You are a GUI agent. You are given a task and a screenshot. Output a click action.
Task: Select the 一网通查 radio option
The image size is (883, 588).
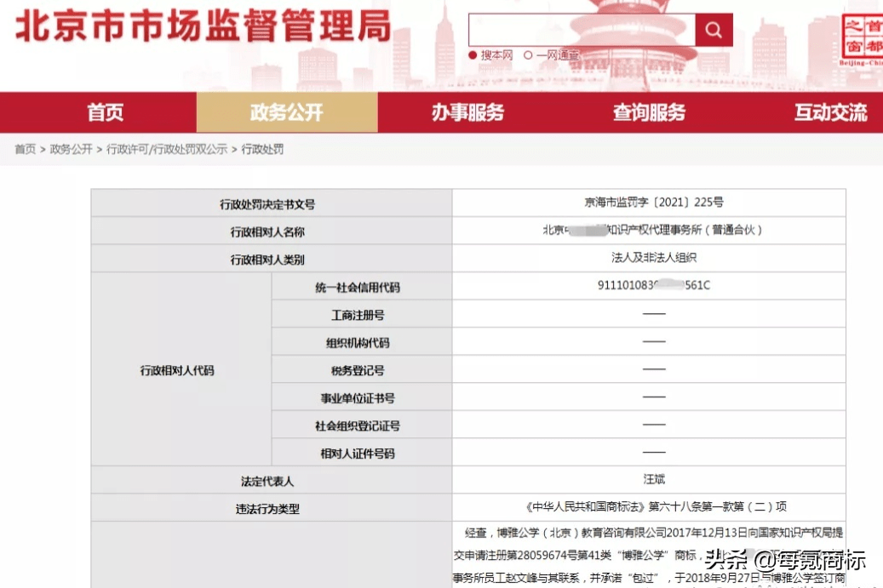(x=551, y=55)
